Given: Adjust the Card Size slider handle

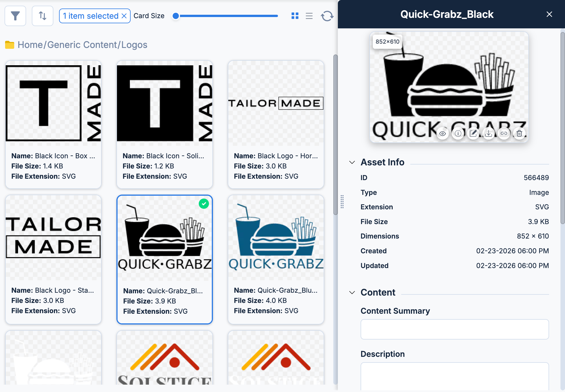Looking at the screenshot, I should pos(176,16).
